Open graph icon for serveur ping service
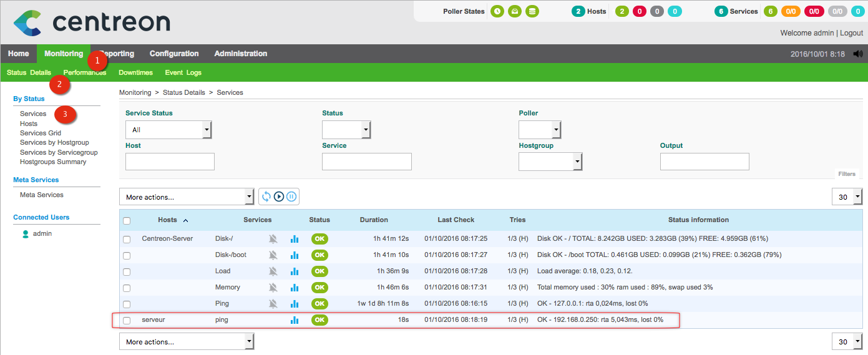Screen dimensions: 868x355 295,320
